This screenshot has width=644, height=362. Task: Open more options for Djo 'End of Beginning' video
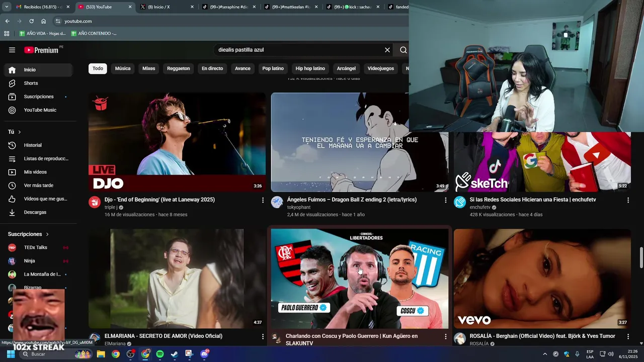tap(263, 200)
